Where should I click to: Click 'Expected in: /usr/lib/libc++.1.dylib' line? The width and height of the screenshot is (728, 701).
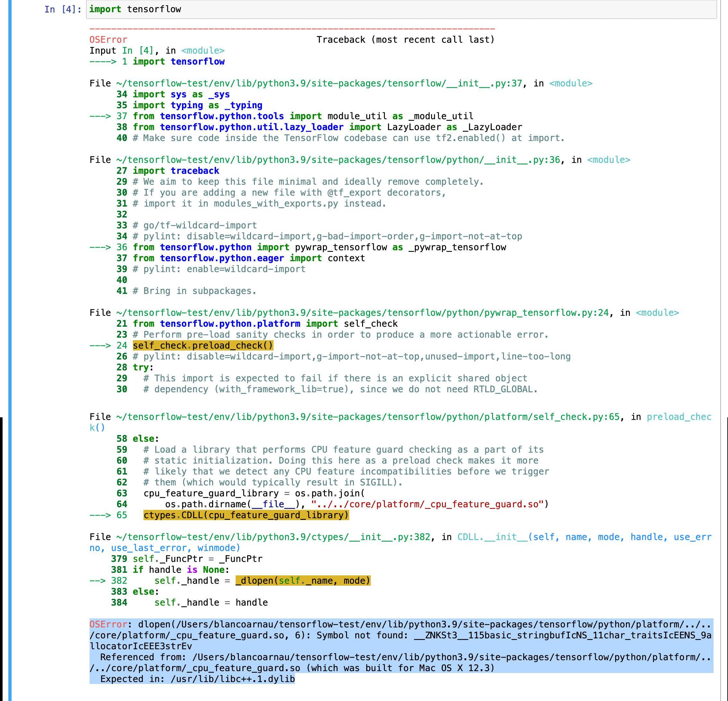(197, 679)
